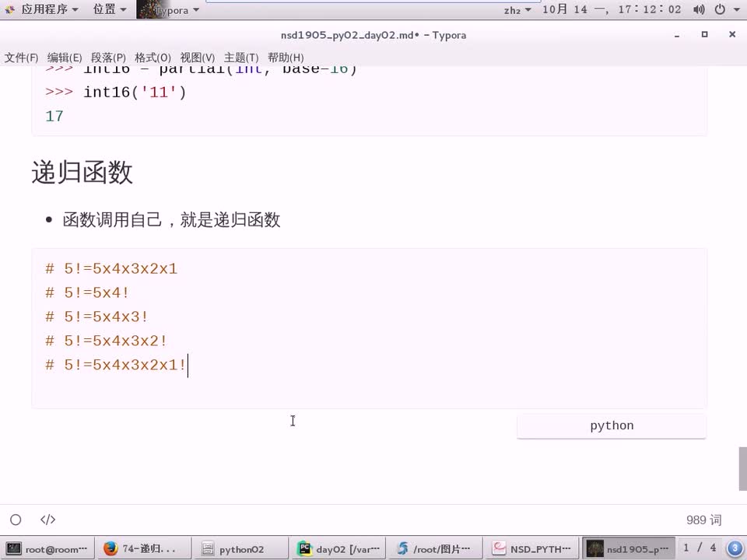Viewport: 747px width, 560px height.
Task: Click the 989 词 word count
Action: [x=703, y=520]
